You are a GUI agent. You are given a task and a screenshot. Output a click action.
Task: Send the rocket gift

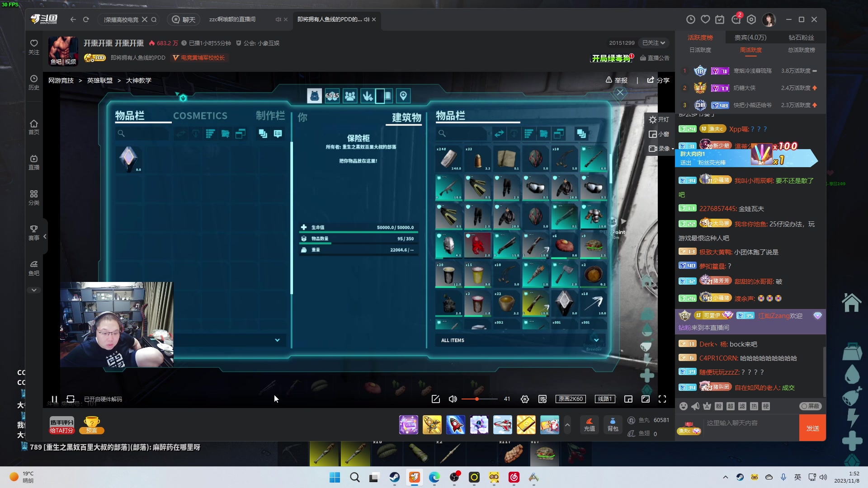tap(456, 425)
